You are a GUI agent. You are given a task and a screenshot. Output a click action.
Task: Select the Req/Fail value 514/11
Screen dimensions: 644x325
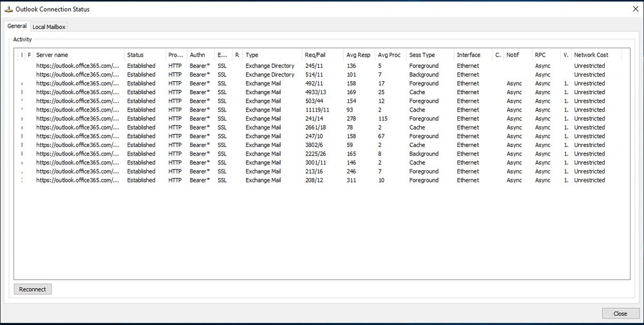pos(314,74)
